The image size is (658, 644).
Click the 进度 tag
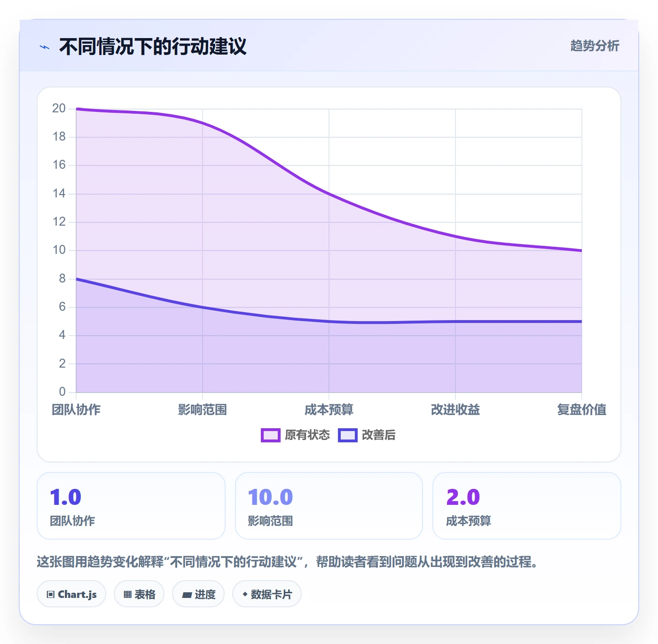point(198,594)
